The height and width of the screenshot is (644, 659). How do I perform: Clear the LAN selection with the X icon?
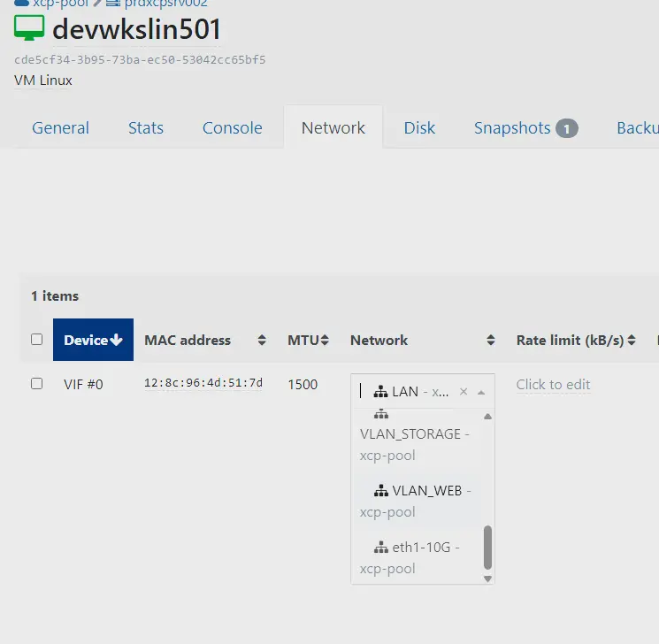(464, 392)
